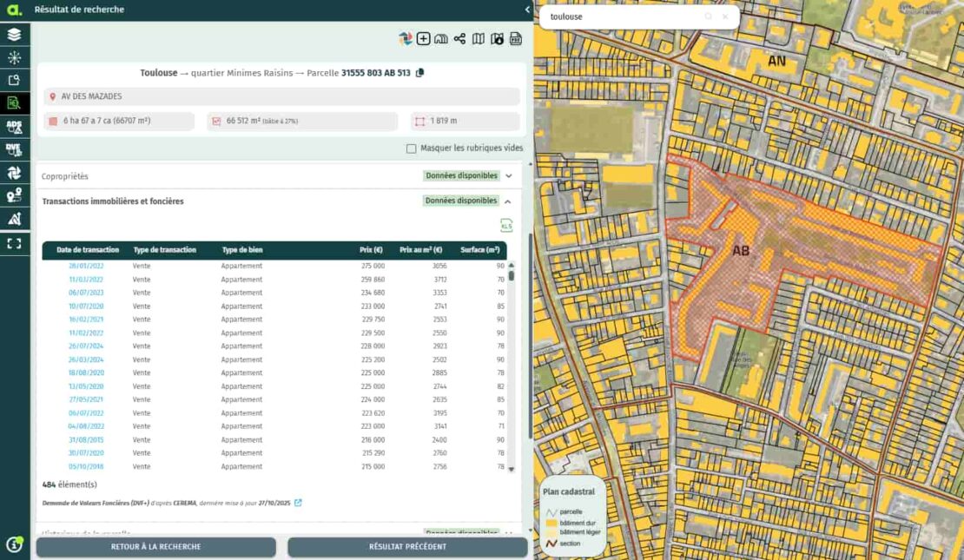Download transactions as XLS file
This screenshot has height=560, width=964.
point(506,226)
